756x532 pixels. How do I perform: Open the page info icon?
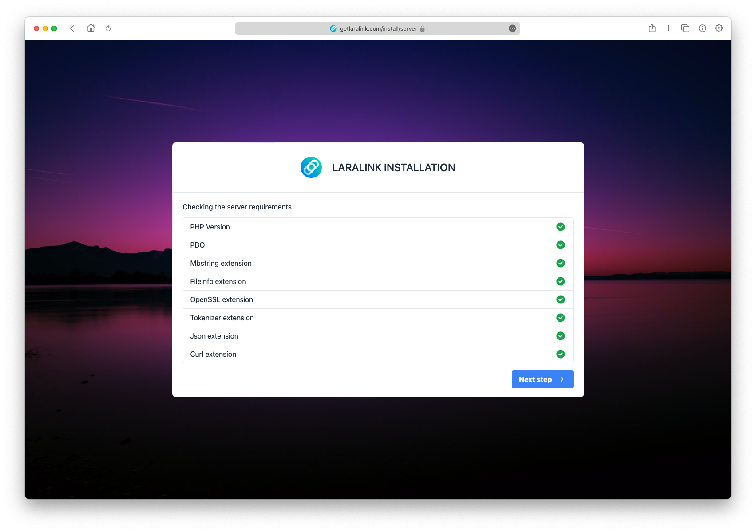point(702,28)
